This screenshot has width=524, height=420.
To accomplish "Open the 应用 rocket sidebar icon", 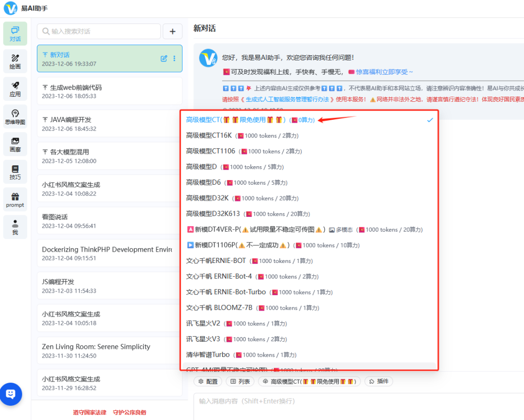I will [15, 89].
